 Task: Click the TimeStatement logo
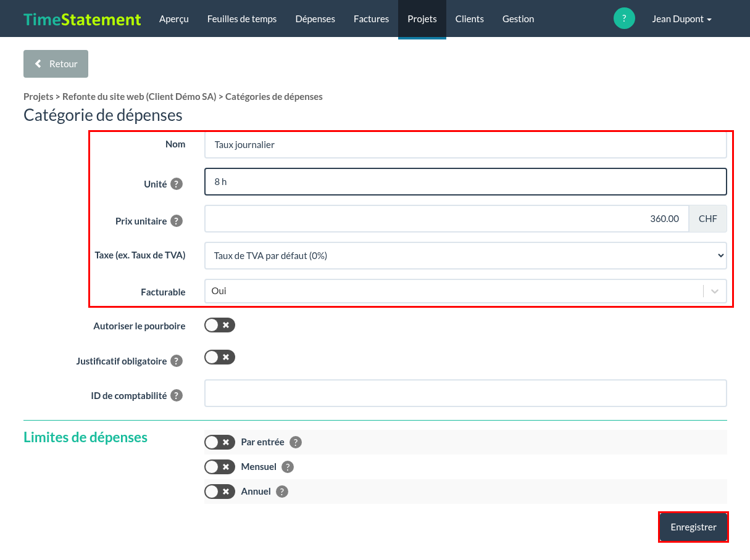coord(82,19)
